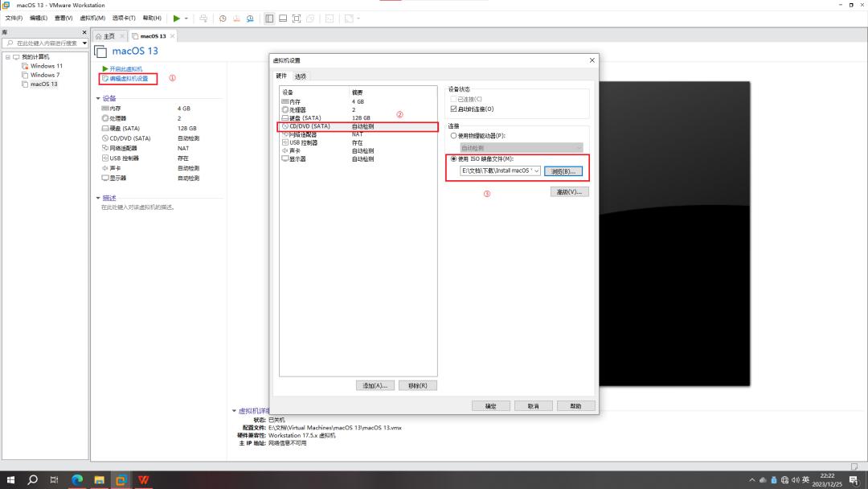
Task: Click the Windows taskbar Edge browser icon
Action: click(77, 480)
